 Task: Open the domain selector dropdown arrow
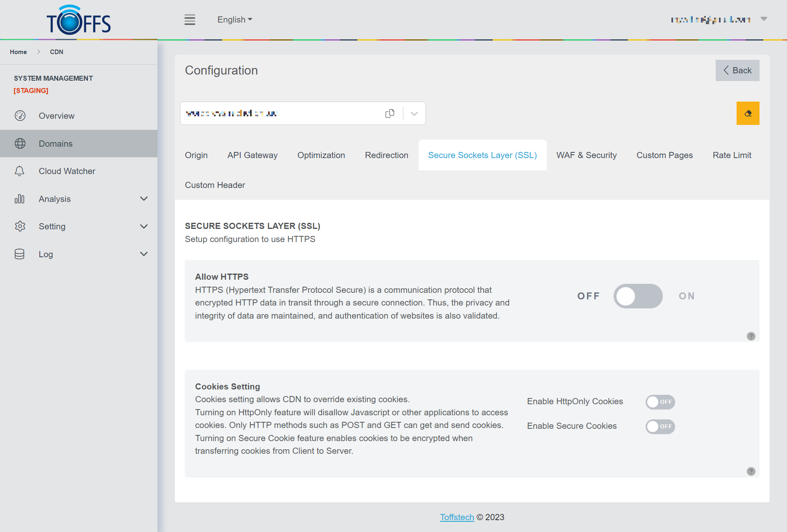[x=414, y=113]
